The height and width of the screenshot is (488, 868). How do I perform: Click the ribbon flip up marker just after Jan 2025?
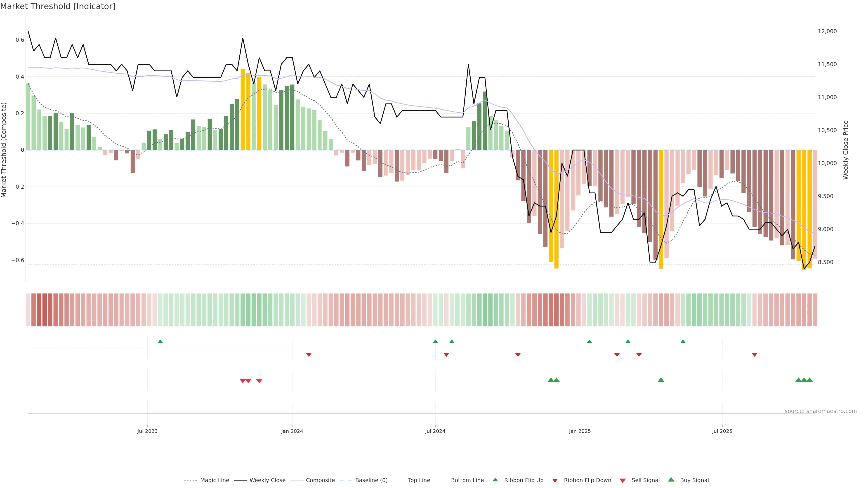(589, 342)
